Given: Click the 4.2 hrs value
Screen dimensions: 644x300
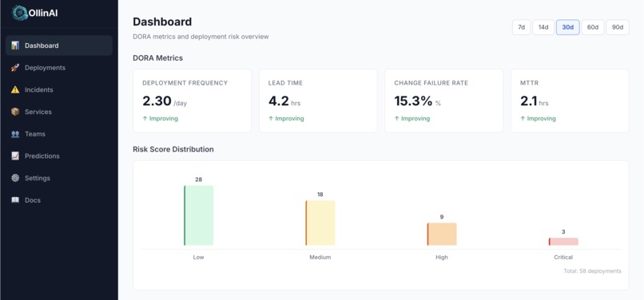Looking at the screenshot, I should (x=284, y=101).
